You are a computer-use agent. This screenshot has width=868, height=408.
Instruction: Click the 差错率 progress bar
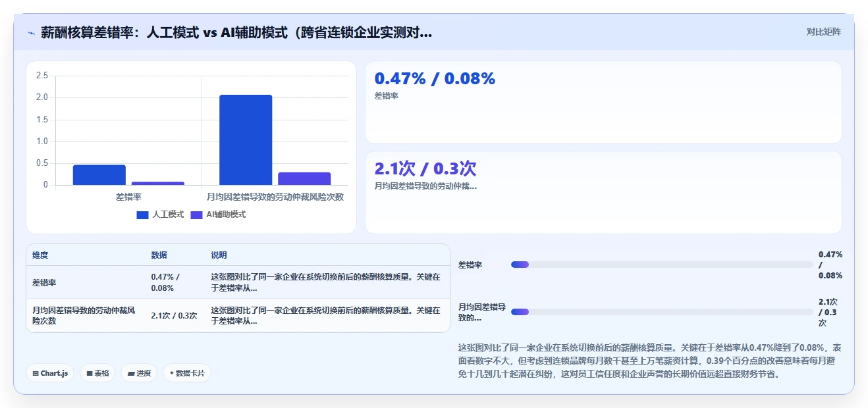[x=662, y=265]
